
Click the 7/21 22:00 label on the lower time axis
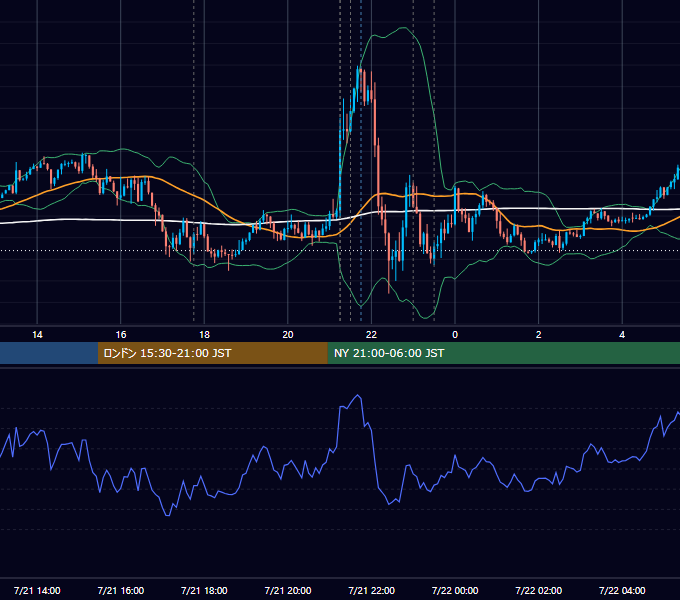(x=372, y=590)
